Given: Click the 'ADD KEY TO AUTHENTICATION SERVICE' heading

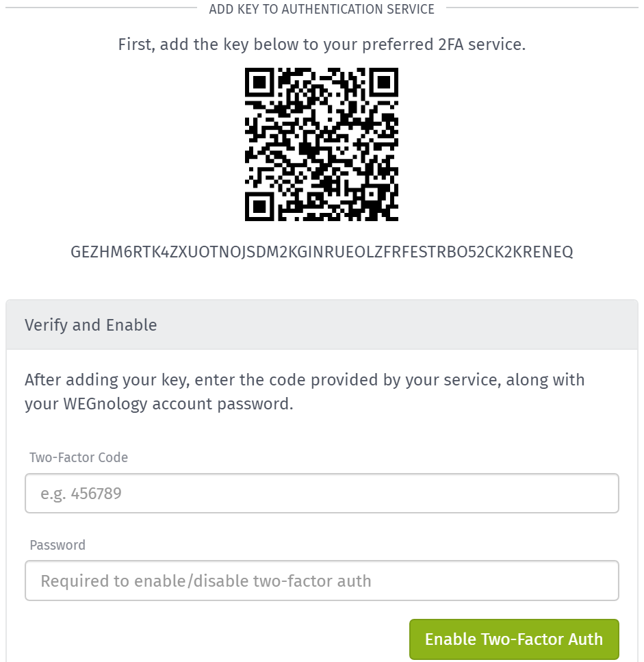Looking at the screenshot, I should tap(322, 9).
